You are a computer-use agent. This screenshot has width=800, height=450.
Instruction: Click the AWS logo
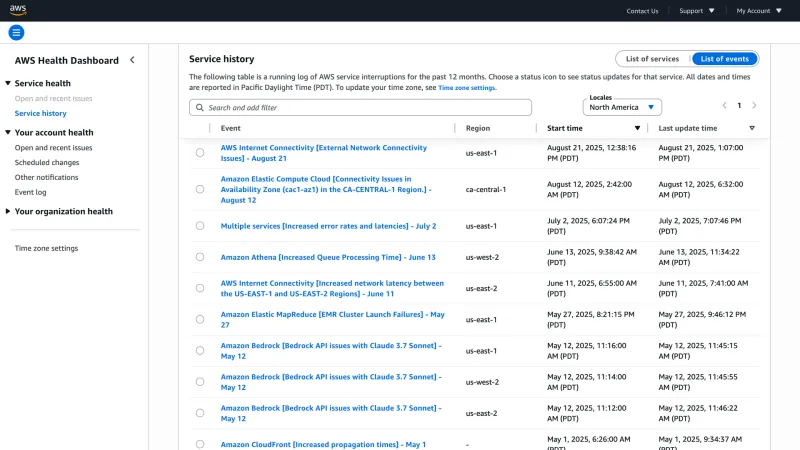(x=18, y=10)
